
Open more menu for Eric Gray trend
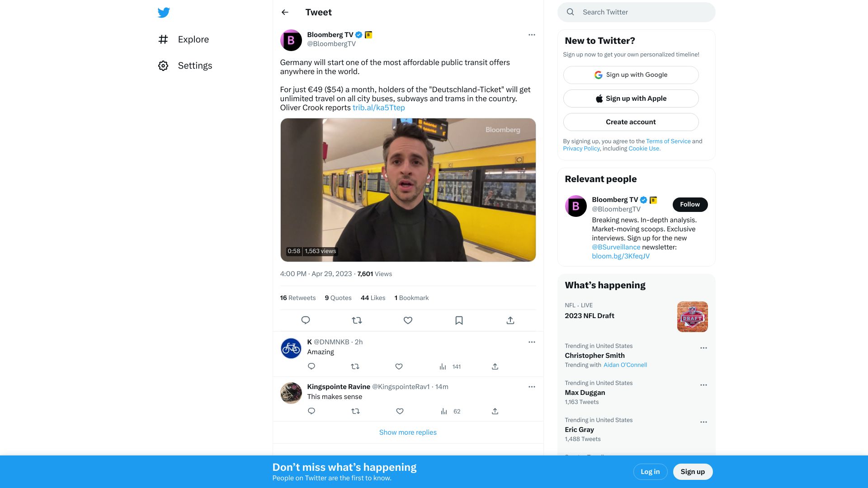pyautogui.click(x=703, y=422)
